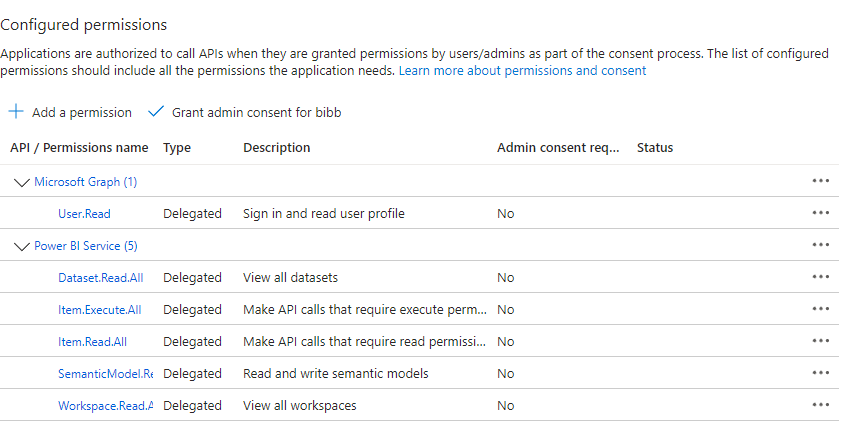The image size is (848, 429).
Task: Click the Delegated type cell in Item.Execute.All row
Action: (x=193, y=309)
